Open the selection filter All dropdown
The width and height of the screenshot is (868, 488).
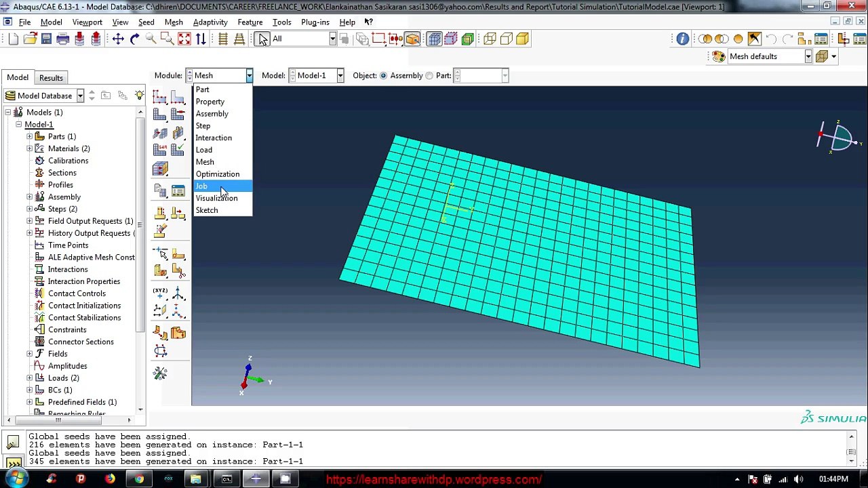(332, 39)
